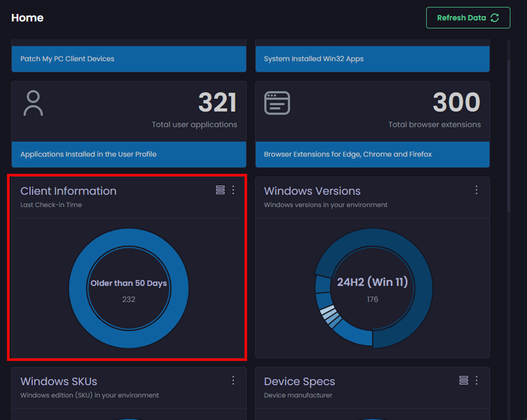Screen dimensions: 527x420
Task: Open Client Information list view icon
Action: pos(220,190)
